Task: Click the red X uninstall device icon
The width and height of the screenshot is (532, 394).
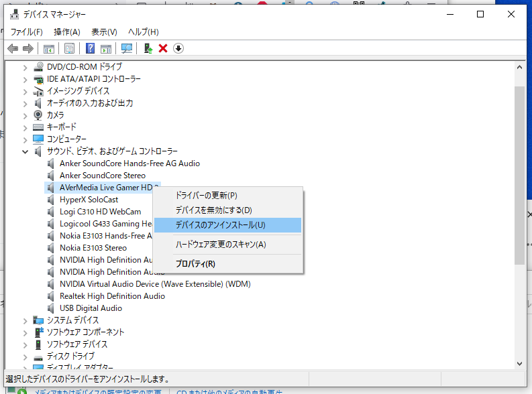Action: pos(163,48)
